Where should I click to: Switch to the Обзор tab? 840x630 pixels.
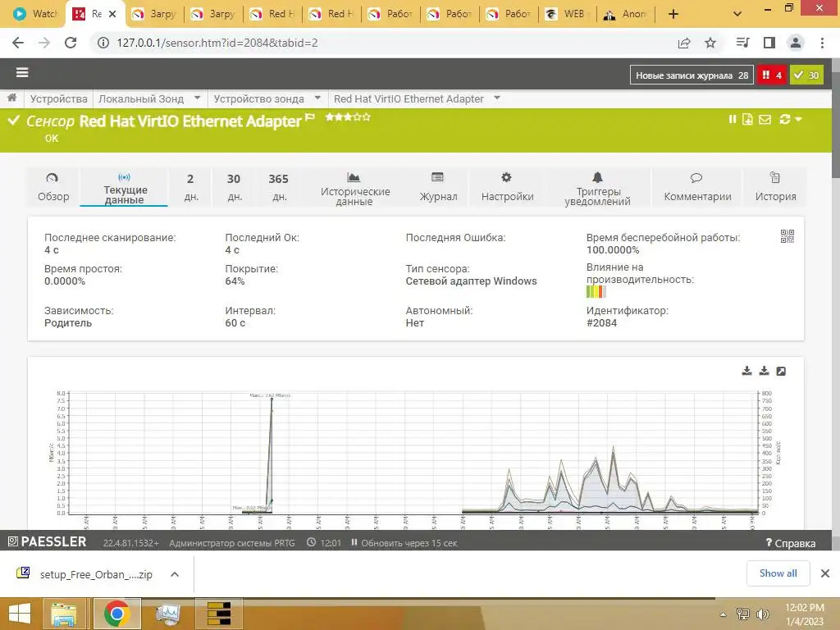[53, 187]
